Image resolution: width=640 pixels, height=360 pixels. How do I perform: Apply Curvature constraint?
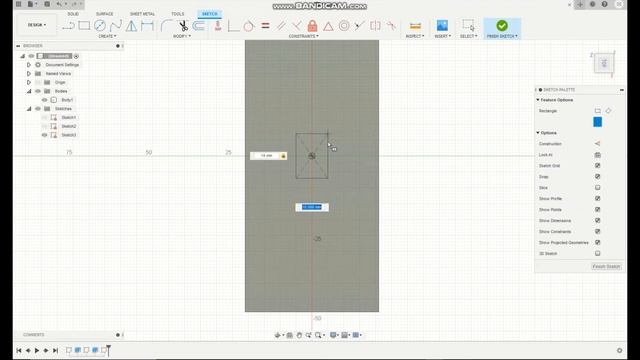tap(391, 26)
